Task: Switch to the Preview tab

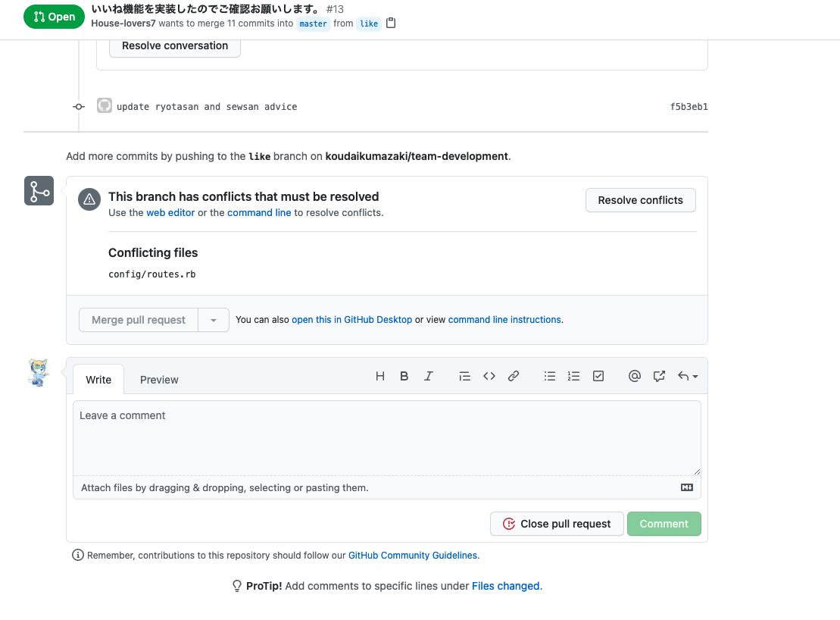Action: click(159, 380)
